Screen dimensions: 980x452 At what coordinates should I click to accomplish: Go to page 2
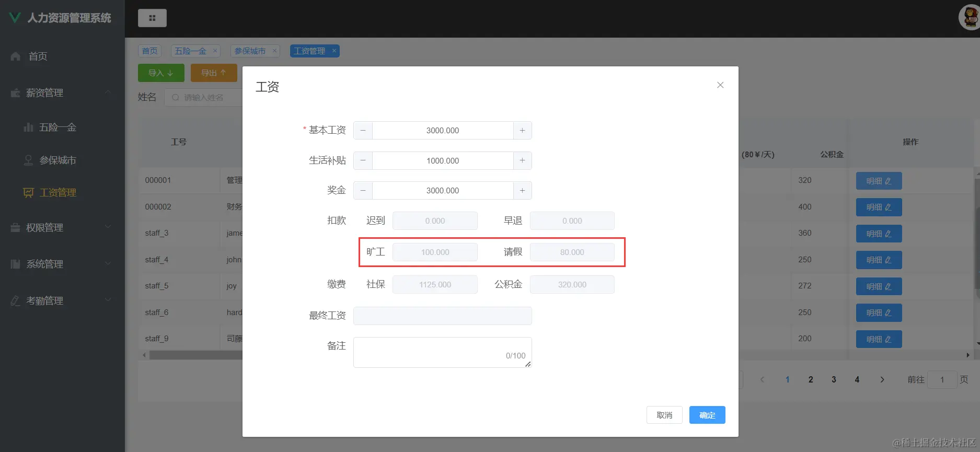point(811,380)
